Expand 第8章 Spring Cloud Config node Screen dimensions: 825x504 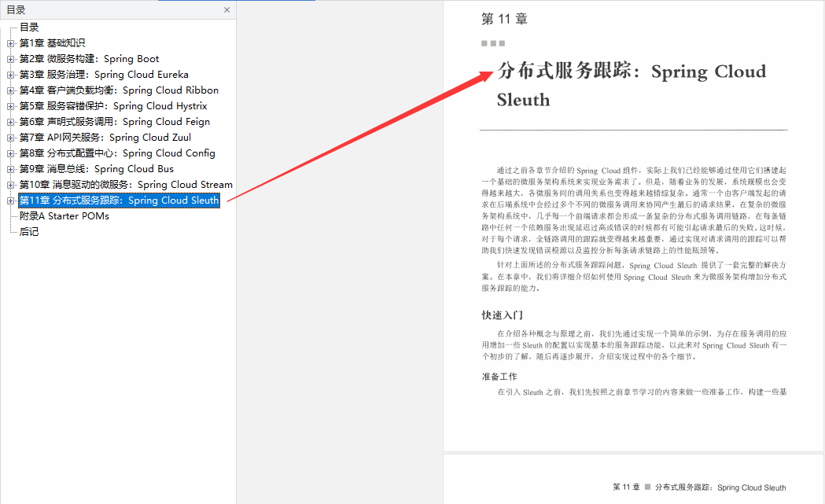pyautogui.click(x=10, y=153)
